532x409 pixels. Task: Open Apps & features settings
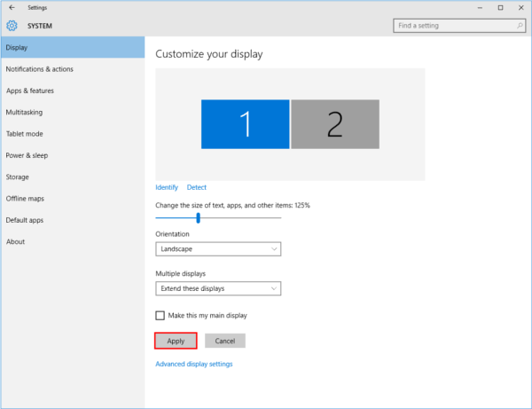pyautogui.click(x=73, y=90)
